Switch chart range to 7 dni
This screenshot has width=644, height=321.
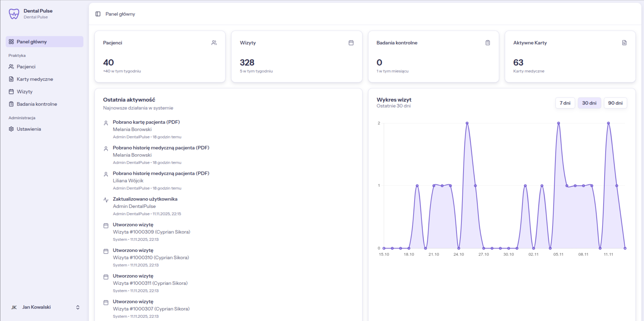click(x=565, y=103)
